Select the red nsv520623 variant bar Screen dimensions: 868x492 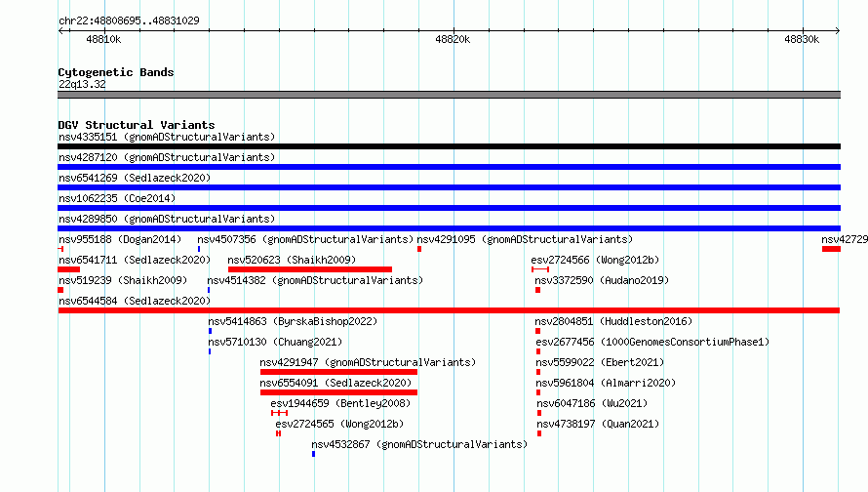310,269
